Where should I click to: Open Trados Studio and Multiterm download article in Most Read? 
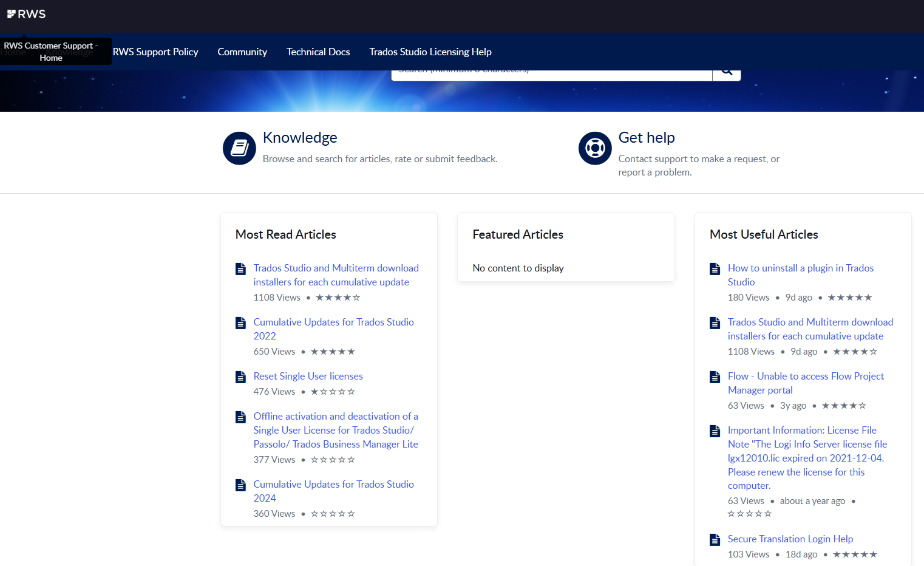pyautogui.click(x=336, y=275)
